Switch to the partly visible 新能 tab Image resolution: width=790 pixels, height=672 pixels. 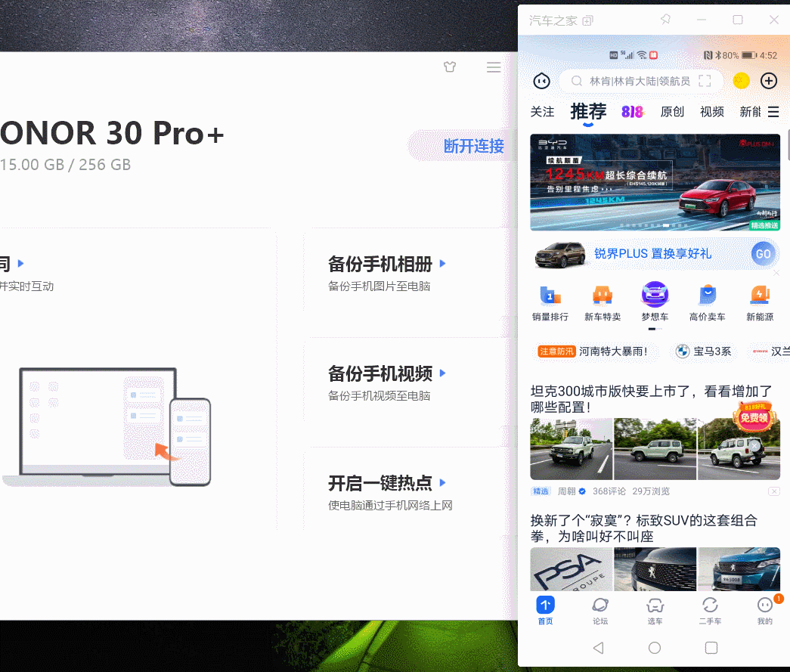(x=750, y=112)
